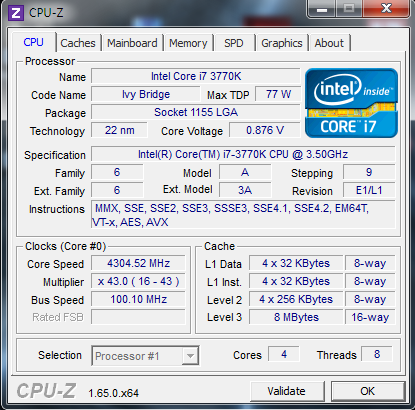Open the Graphics tab
Screen dimensions: 415x410
tap(282, 43)
